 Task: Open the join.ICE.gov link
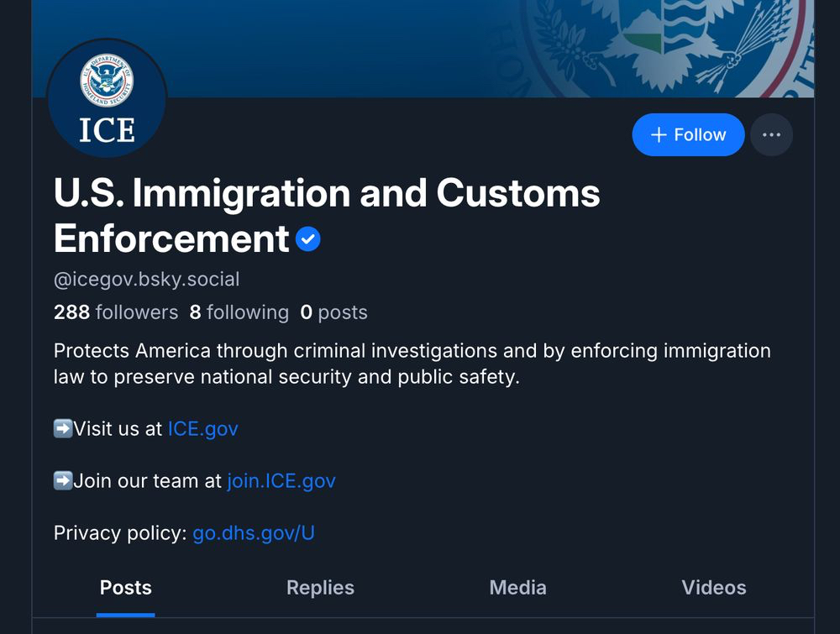tap(281, 481)
